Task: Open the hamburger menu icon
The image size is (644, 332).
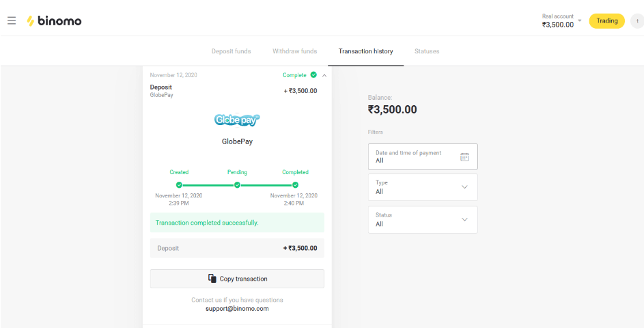Action: (x=12, y=20)
